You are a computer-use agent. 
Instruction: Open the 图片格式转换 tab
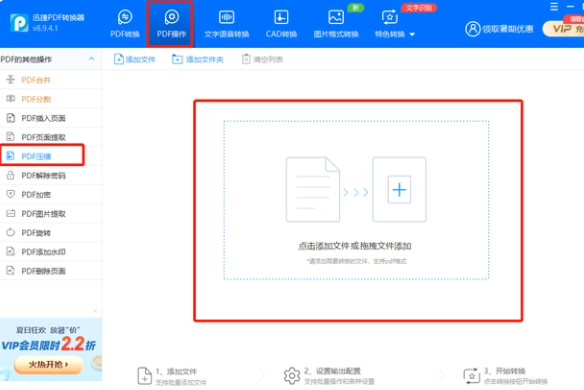pos(336,24)
